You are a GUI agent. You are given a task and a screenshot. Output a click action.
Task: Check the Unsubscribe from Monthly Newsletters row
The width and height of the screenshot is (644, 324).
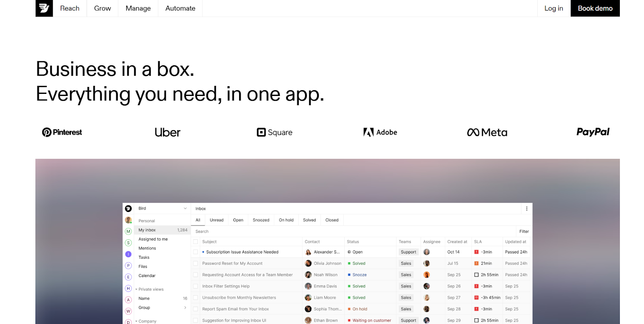point(196,297)
